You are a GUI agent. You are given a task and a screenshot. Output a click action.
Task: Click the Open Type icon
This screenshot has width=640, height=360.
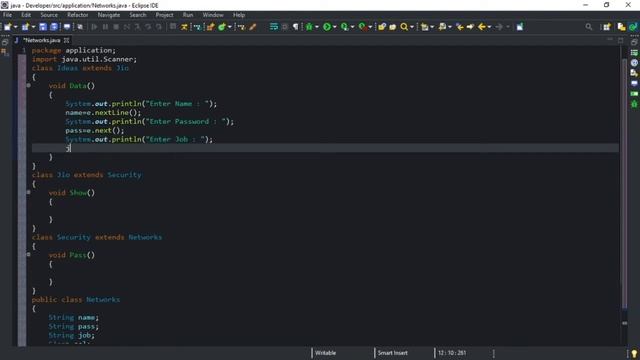[x=382, y=27]
